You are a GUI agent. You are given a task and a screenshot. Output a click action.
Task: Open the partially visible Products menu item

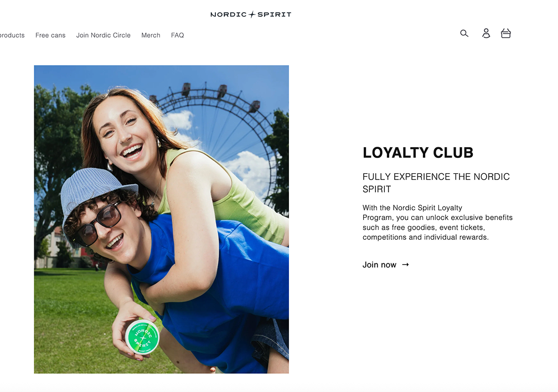(12, 35)
